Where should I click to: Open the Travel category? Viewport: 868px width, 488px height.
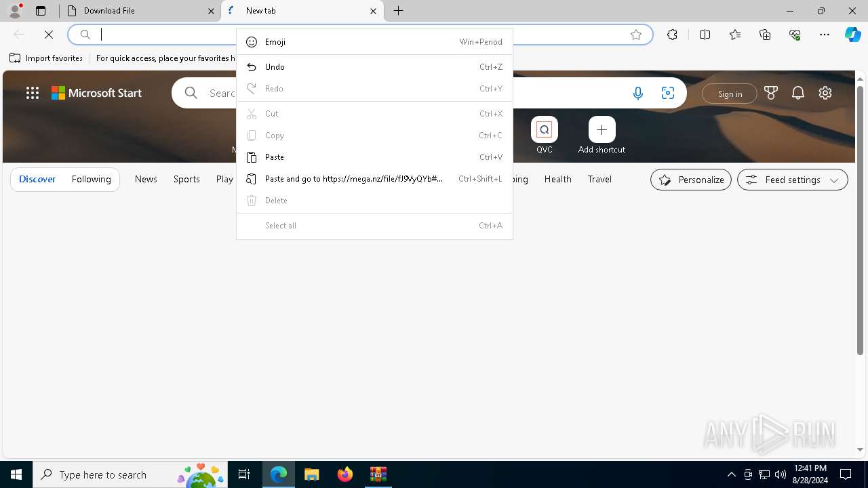point(599,179)
